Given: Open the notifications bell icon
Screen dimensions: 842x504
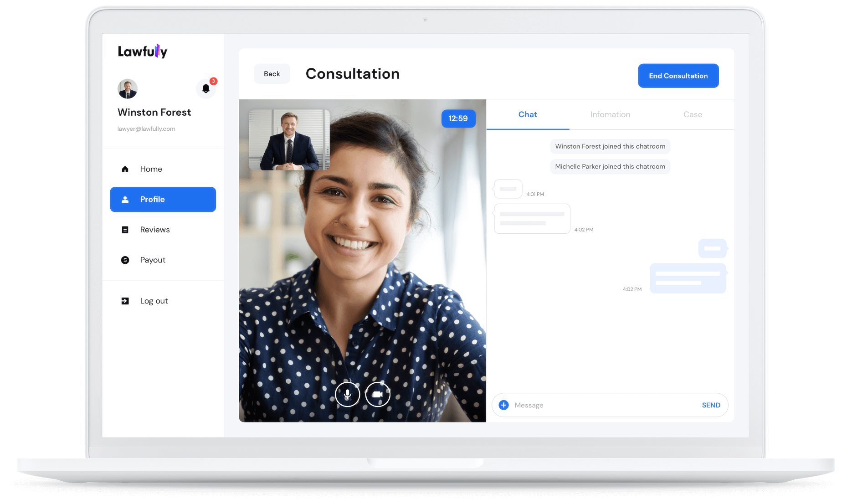Looking at the screenshot, I should pos(206,89).
